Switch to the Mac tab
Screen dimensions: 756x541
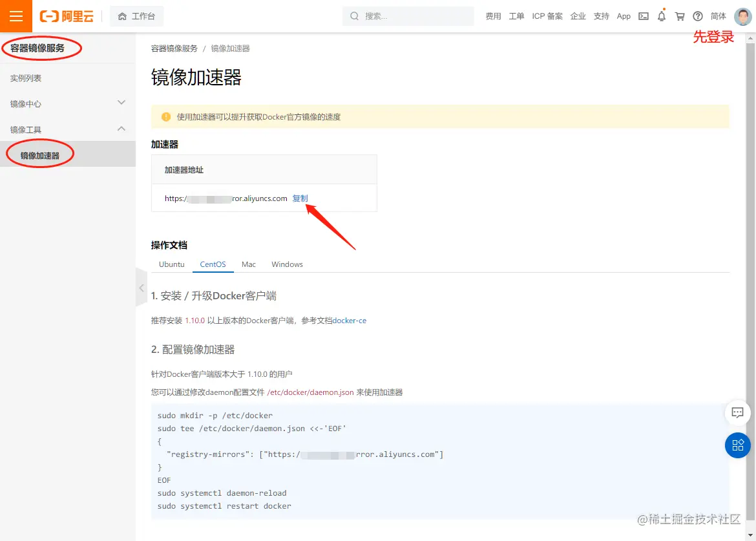coord(248,264)
